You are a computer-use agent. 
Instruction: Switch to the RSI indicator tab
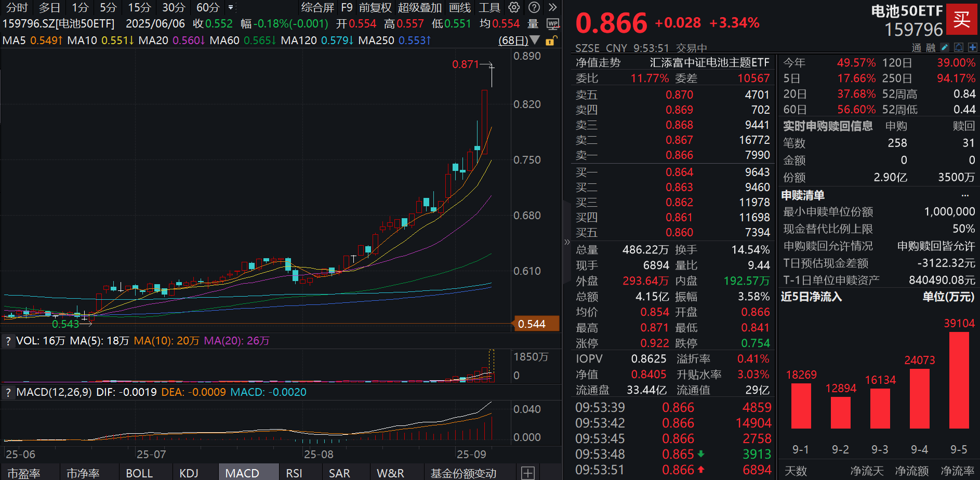[x=294, y=473]
